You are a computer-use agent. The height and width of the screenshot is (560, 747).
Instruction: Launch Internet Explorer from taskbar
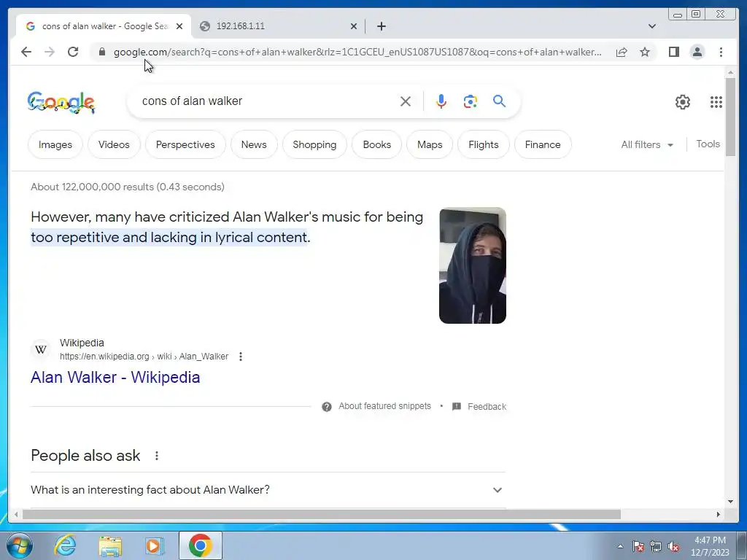pyautogui.click(x=65, y=545)
